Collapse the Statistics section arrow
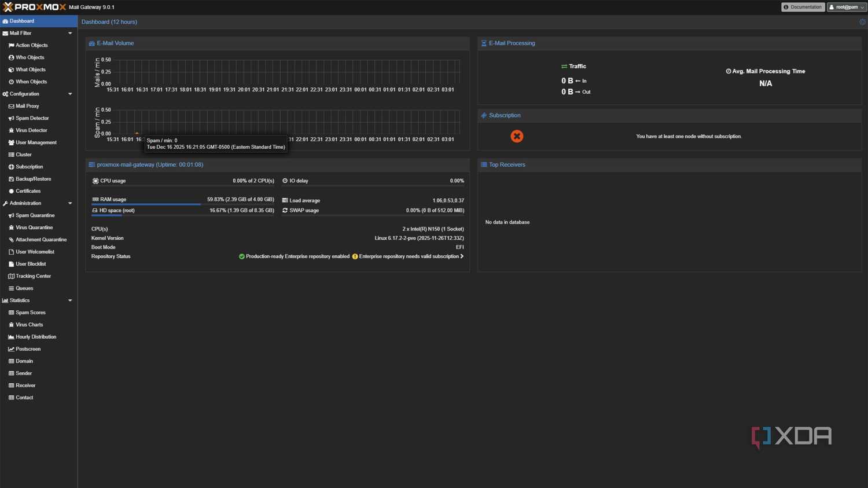This screenshot has width=868, height=488. [x=70, y=300]
